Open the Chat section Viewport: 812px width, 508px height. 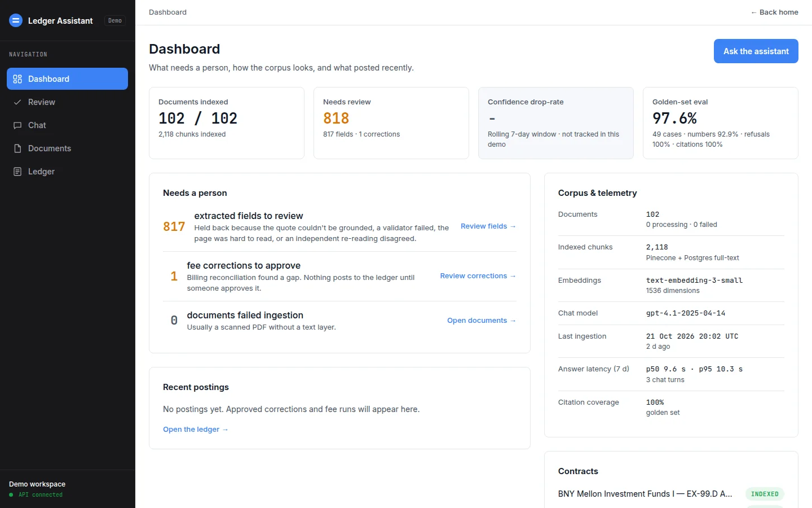coord(67,125)
